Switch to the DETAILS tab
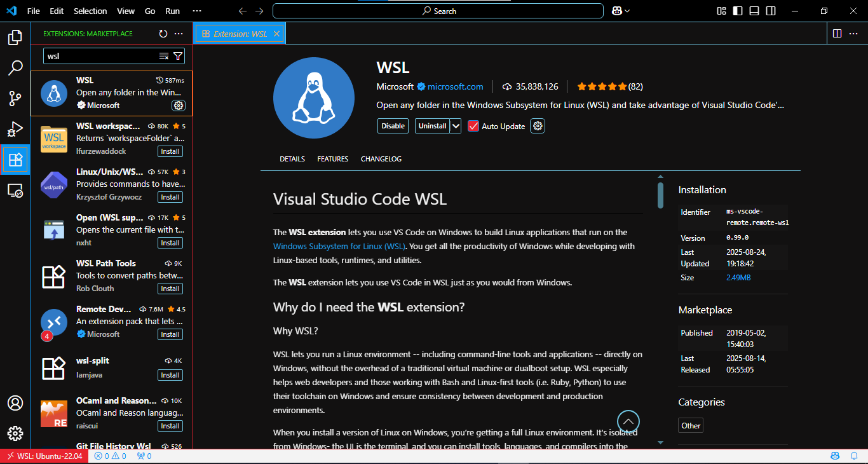Screen dimensions: 868x464 [x=292, y=159]
